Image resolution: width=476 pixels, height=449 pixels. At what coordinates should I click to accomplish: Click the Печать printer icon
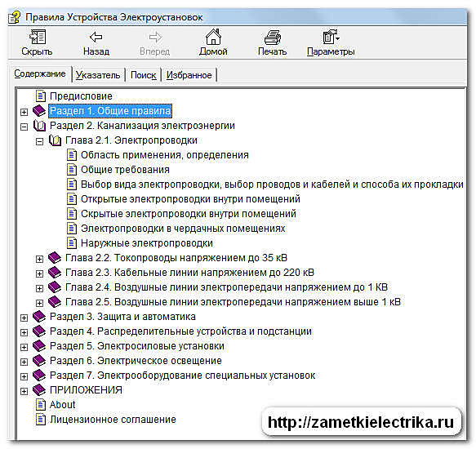click(x=273, y=37)
